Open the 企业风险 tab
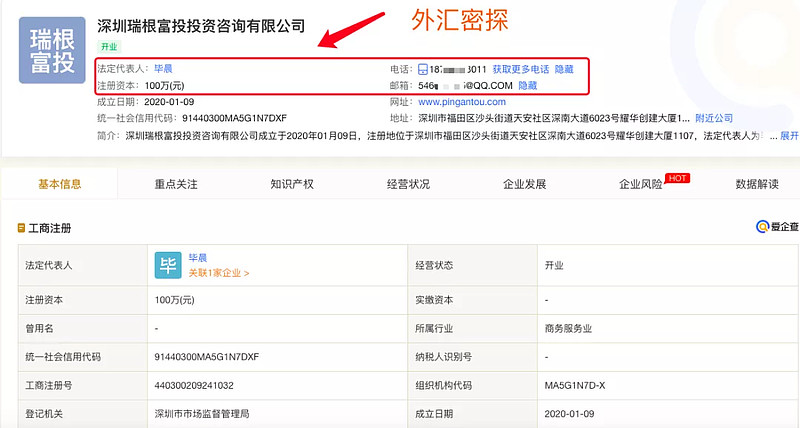The height and width of the screenshot is (428, 800). tap(641, 184)
